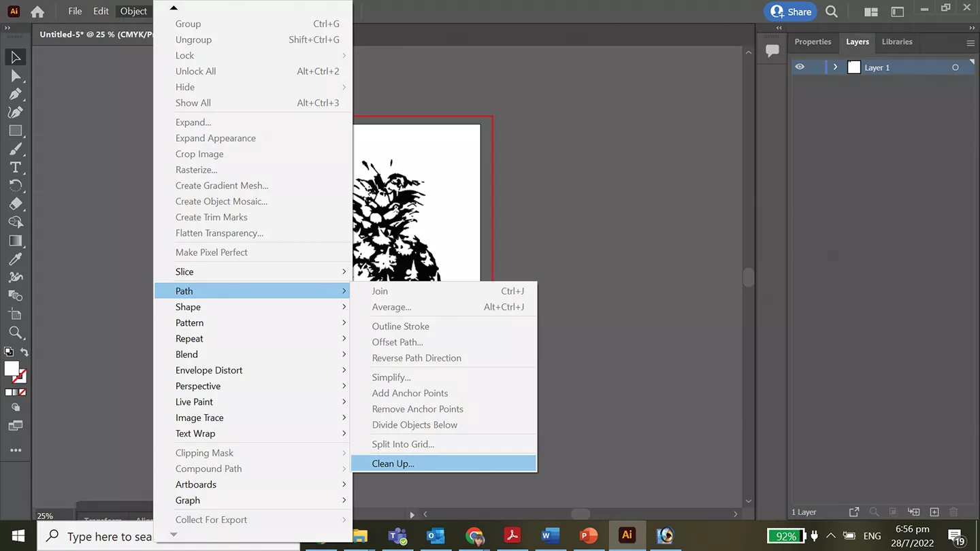980x551 pixels.
Task: Click the white Fill color swatch
Action: pos(12,369)
